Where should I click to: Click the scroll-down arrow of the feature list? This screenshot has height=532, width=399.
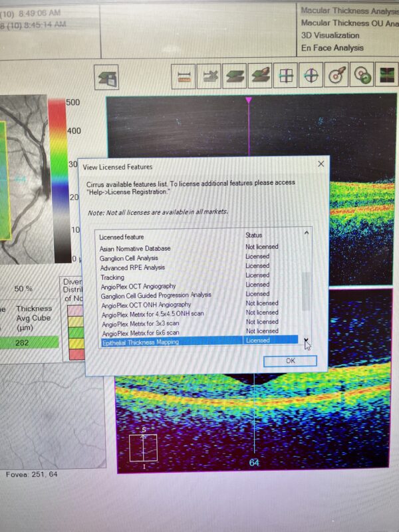306,340
